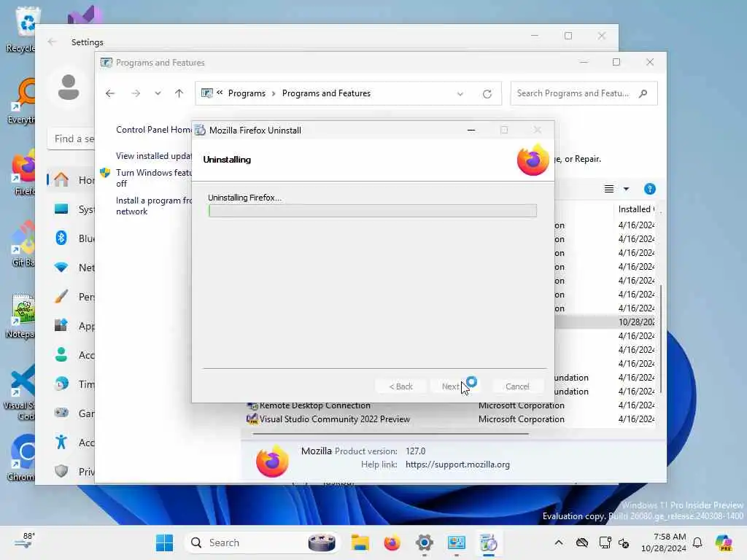
Task: Click the view options list icon
Action: 609,189
